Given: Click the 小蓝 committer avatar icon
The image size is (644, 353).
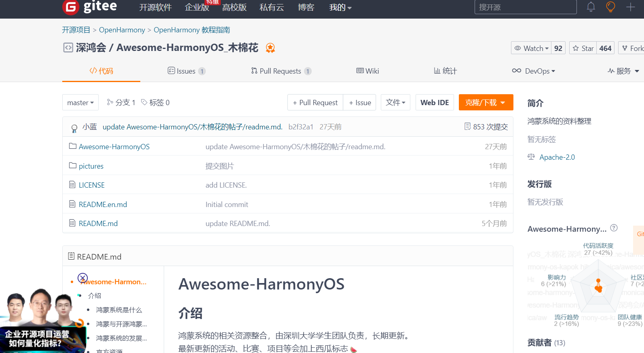Looking at the screenshot, I should (74, 128).
